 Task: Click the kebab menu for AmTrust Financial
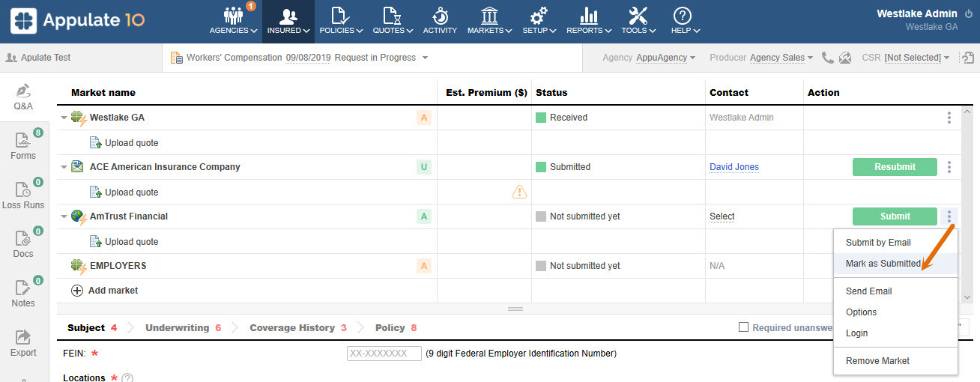(949, 216)
